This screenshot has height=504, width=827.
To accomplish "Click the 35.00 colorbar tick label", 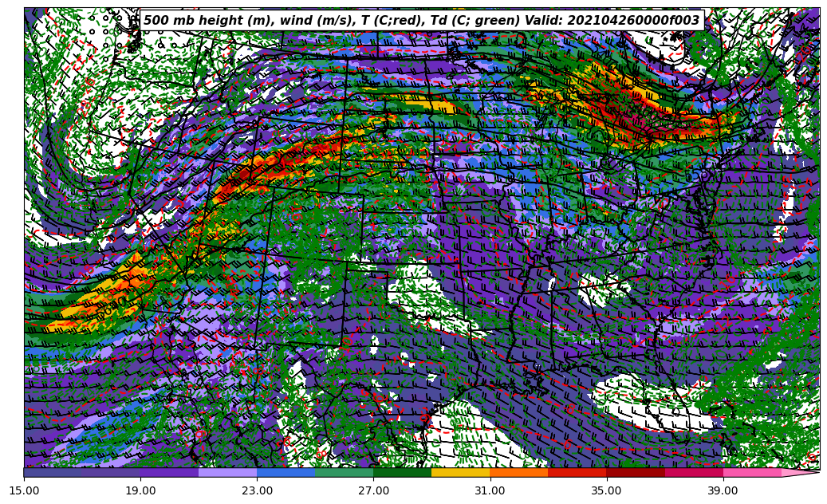I will [x=606, y=491].
